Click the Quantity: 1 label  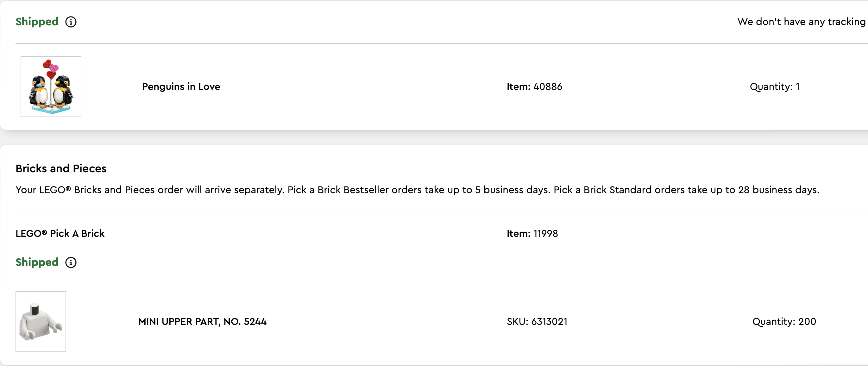coord(775,87)
